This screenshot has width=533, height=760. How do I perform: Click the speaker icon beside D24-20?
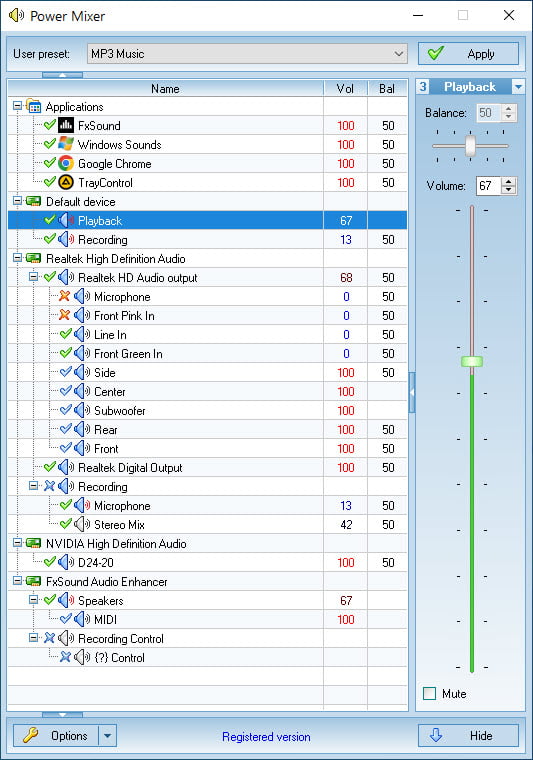[66, 562]
